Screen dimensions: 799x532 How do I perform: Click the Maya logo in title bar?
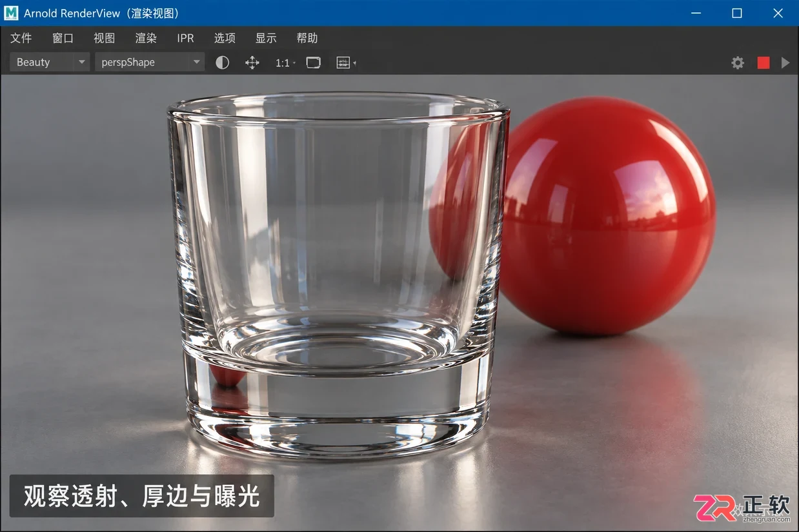11,13
